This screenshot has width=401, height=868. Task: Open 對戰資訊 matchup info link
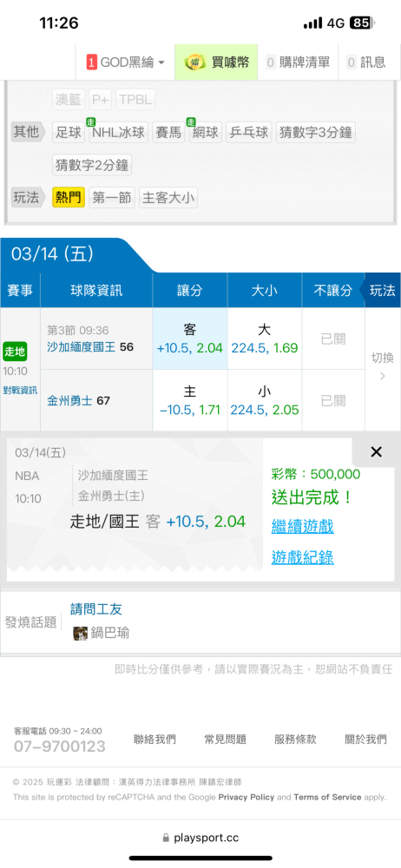(x=20, y=391)
